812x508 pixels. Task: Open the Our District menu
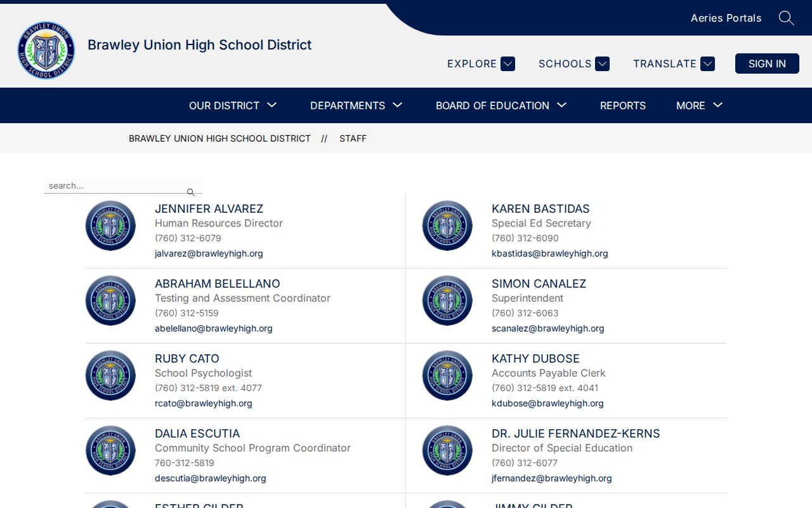click(233, 105)
